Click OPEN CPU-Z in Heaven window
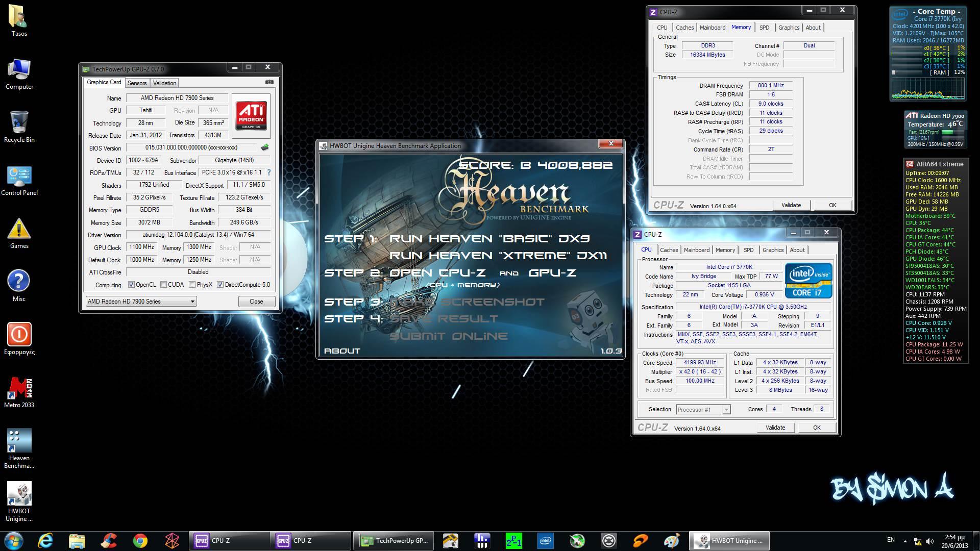The image size is (980, 551). (437, 273)
